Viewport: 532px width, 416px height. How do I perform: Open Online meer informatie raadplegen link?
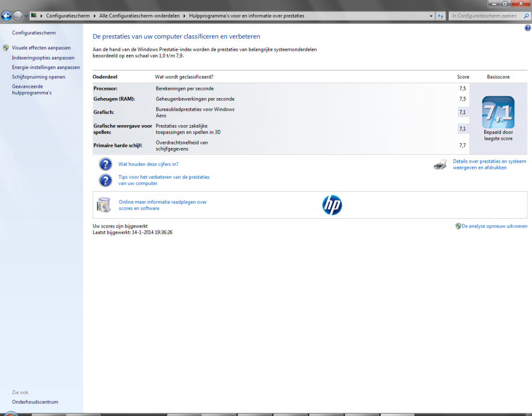163,205
